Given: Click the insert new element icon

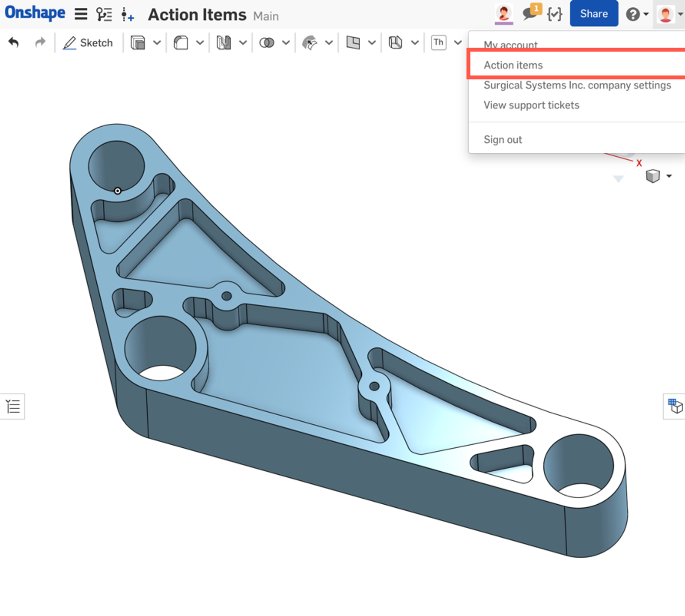Looking at the screenshot, I should click(x=127, y=15).
